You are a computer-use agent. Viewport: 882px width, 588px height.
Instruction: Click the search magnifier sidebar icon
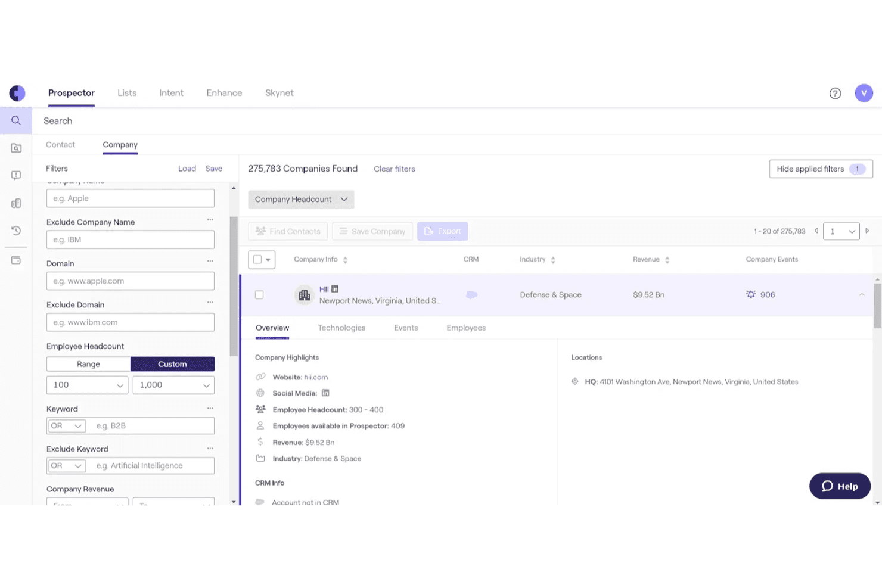pyautogui.click(x=16, y=120)
